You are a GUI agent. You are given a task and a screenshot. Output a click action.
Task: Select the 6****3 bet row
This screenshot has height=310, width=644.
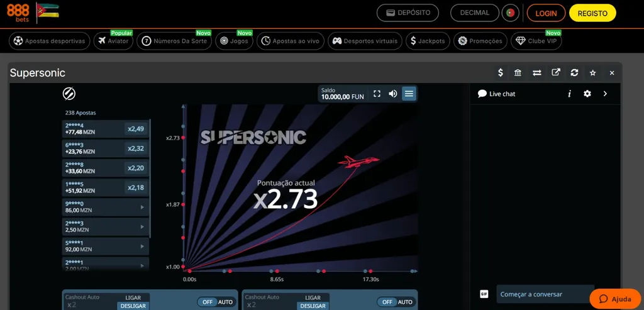click(105, 148)
